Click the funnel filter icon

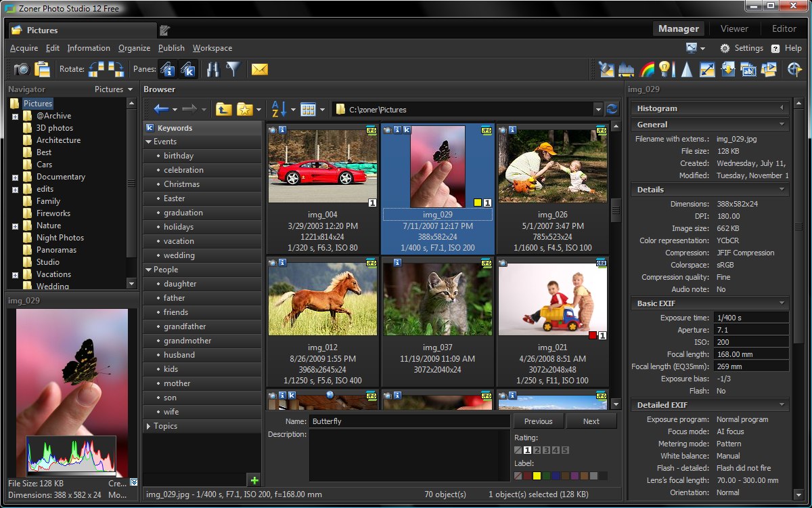(233, 69)
